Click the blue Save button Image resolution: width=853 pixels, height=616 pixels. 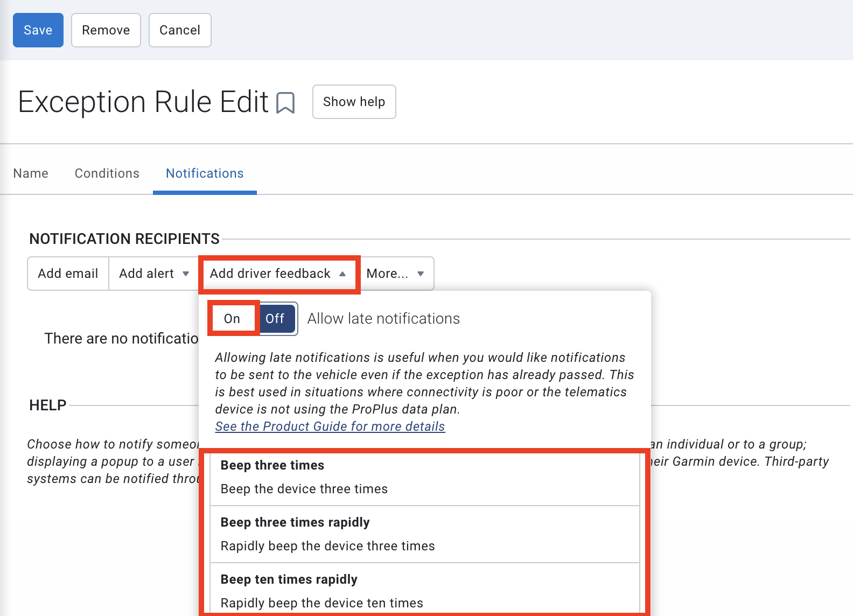tap(38, 30)
